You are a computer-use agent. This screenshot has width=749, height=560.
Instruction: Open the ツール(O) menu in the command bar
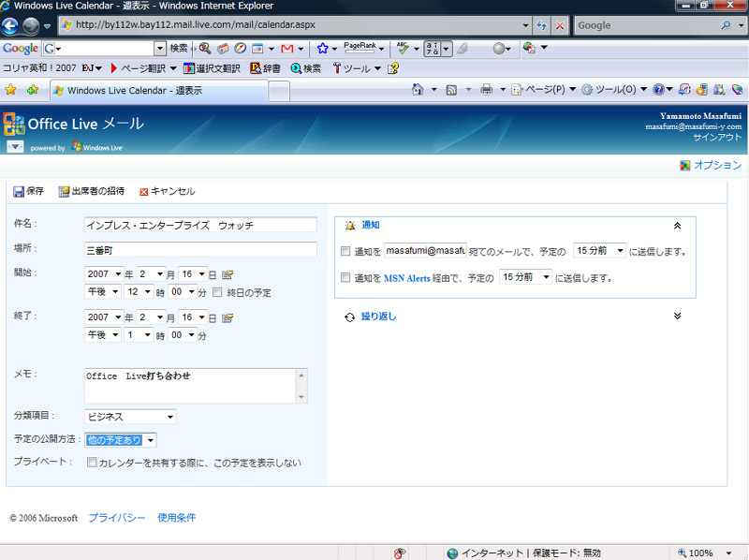click(614, 89)
